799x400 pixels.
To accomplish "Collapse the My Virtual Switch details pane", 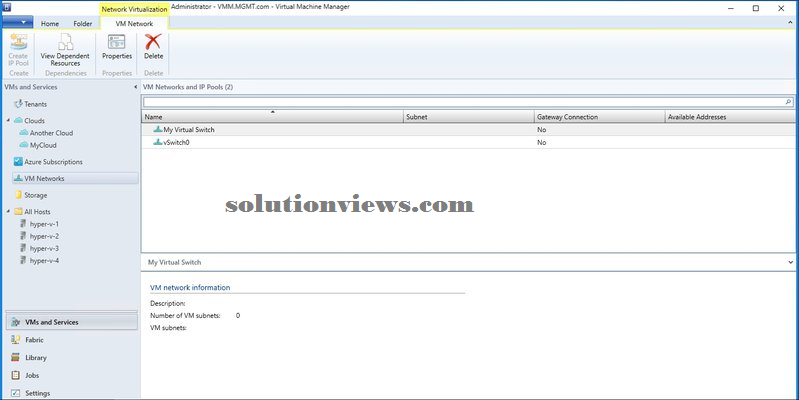I will click(x=790, y=262).
